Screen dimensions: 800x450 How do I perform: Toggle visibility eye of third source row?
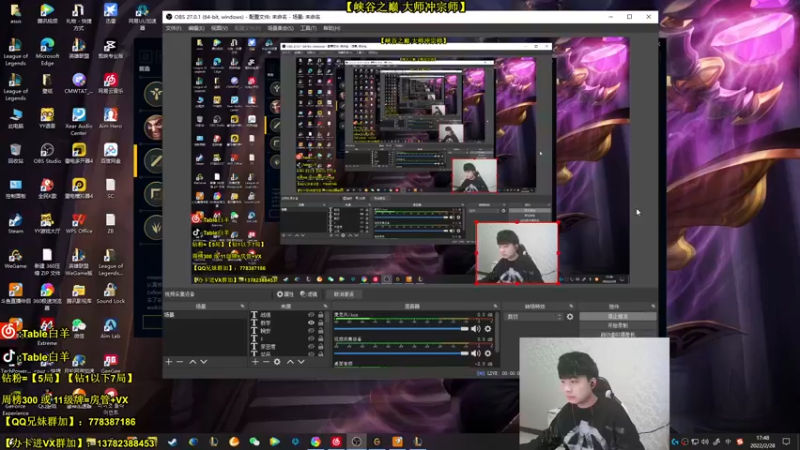pos(311,331)
